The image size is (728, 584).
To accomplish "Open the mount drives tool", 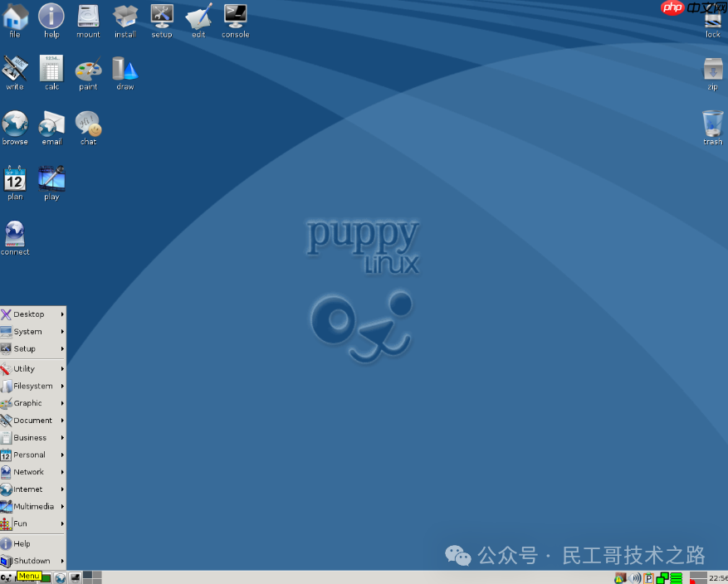I will tap(88, 17).
